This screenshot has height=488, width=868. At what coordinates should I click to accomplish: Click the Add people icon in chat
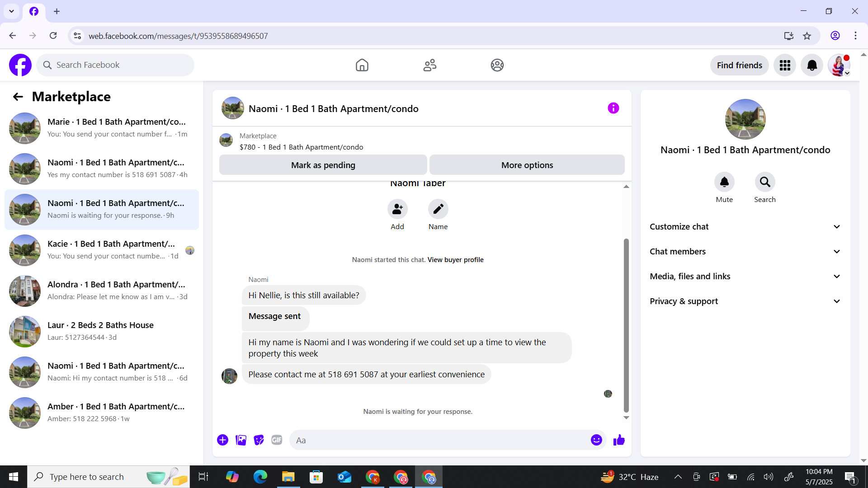(397, 209)
